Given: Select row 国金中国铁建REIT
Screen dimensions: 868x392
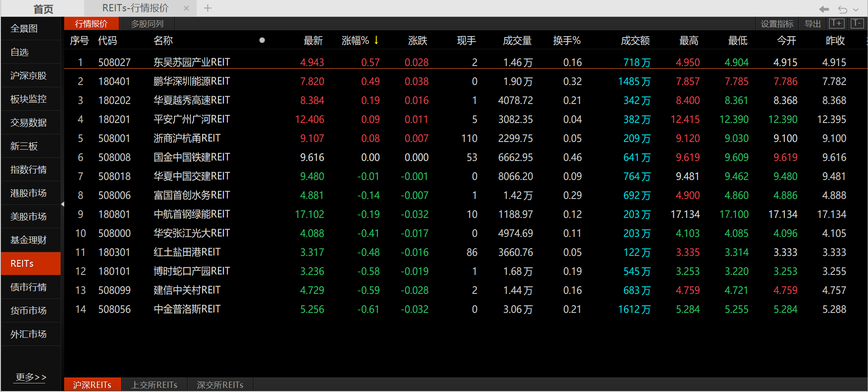Looking at the screenshot, I should click(x=466, y=157).
